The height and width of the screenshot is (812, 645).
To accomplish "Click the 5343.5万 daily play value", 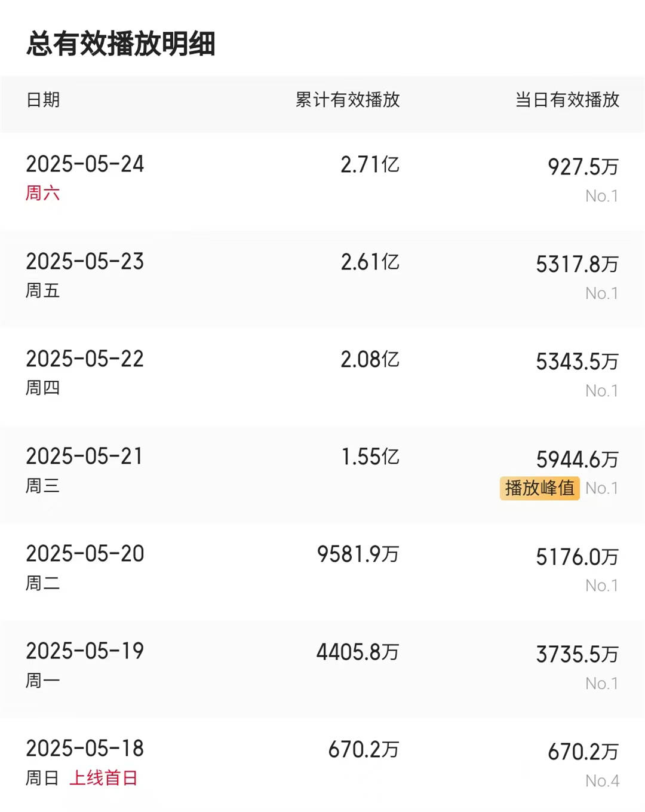I will pyautogui.click(x=577, y=361).
